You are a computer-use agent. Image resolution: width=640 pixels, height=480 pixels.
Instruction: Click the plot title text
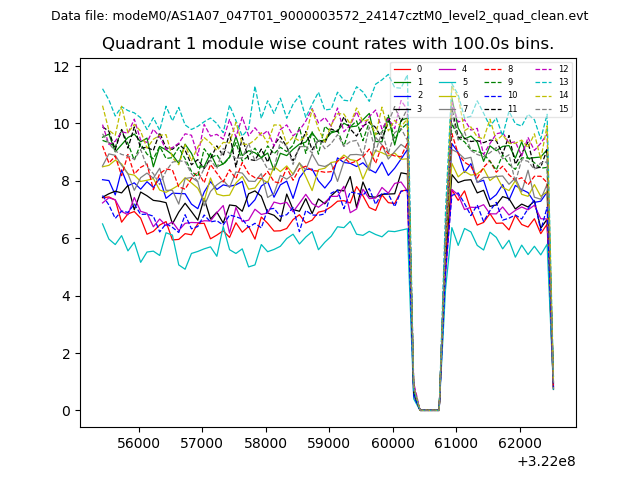328,44
